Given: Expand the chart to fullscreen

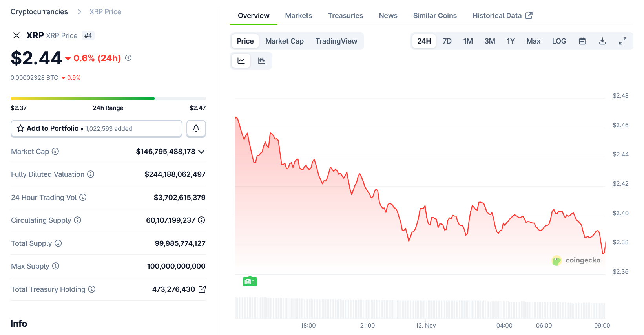Looking at the screenshot, I should coord(623,41).
